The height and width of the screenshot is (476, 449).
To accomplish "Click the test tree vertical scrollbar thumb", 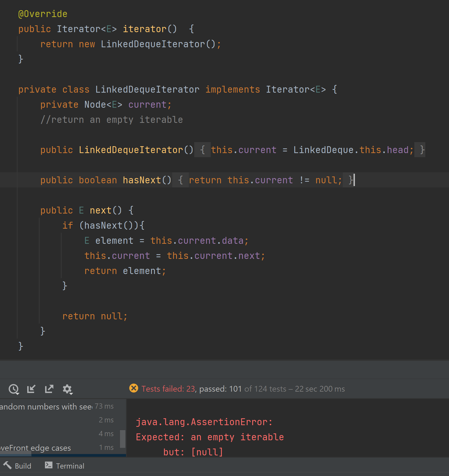I will pos(123,439).
